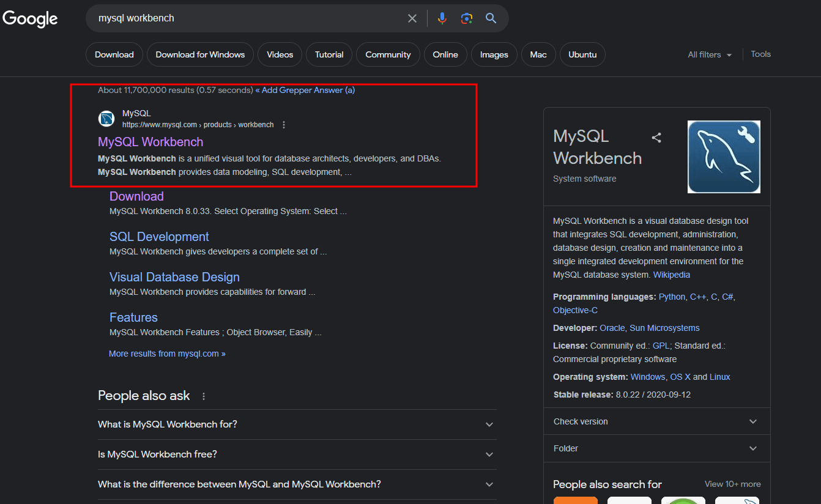Open Google Lens image search

click(467, 18)
